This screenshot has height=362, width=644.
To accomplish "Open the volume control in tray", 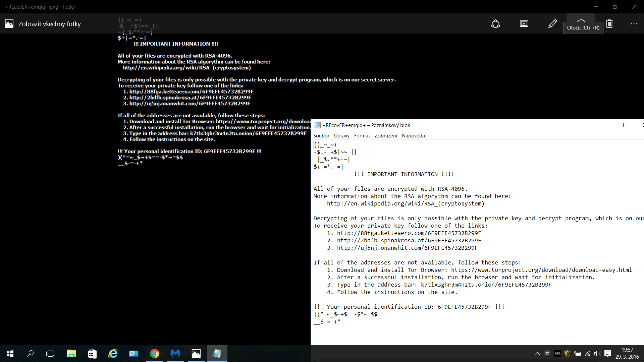I will [597, 354].
